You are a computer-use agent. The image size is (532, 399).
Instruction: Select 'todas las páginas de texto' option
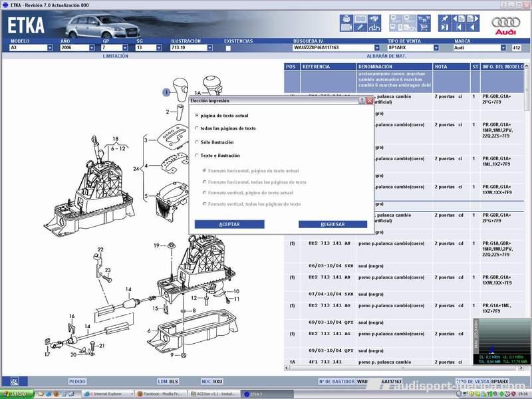coord(196,128)
